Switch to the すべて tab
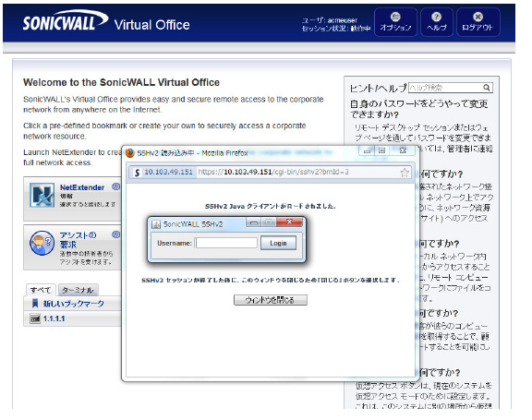532x420 pixels. (x=41, y=290)
